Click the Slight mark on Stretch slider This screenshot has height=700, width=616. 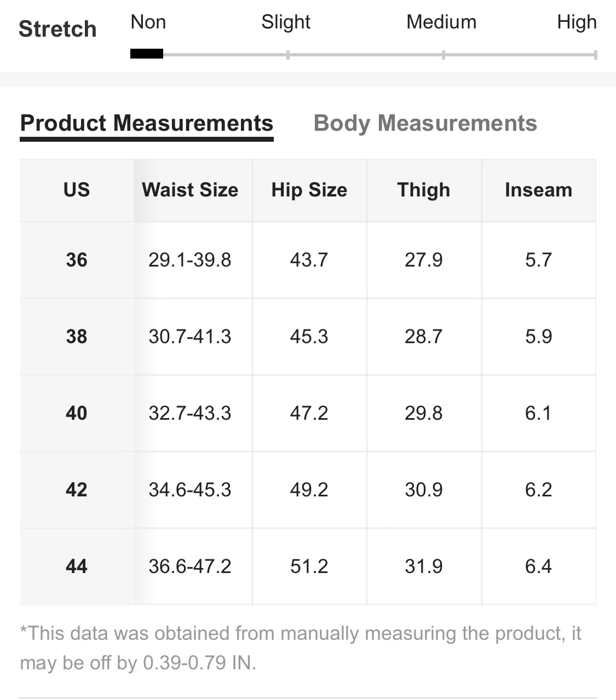[288, 55]
